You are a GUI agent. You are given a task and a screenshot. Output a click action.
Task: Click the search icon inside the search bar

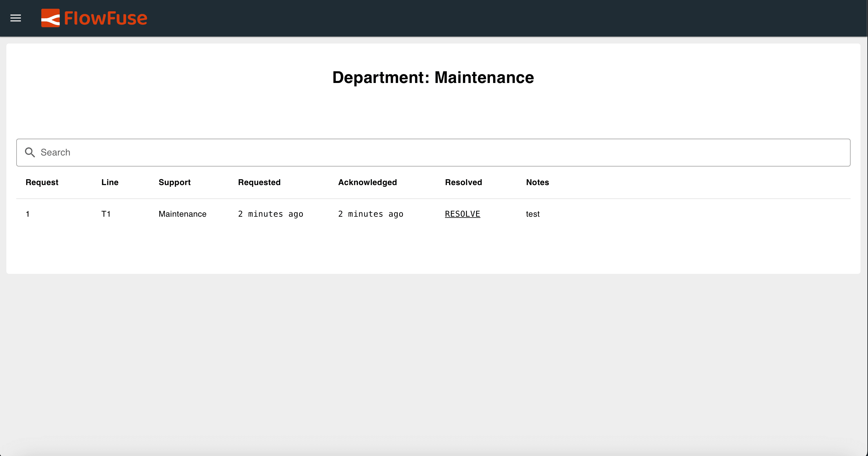[30, 152]
